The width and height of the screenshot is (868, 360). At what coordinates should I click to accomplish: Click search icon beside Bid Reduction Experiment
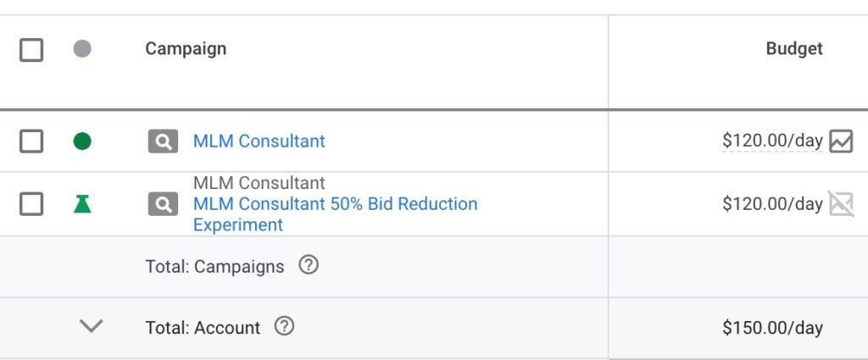pyautogui.click(x=163, y=203)
